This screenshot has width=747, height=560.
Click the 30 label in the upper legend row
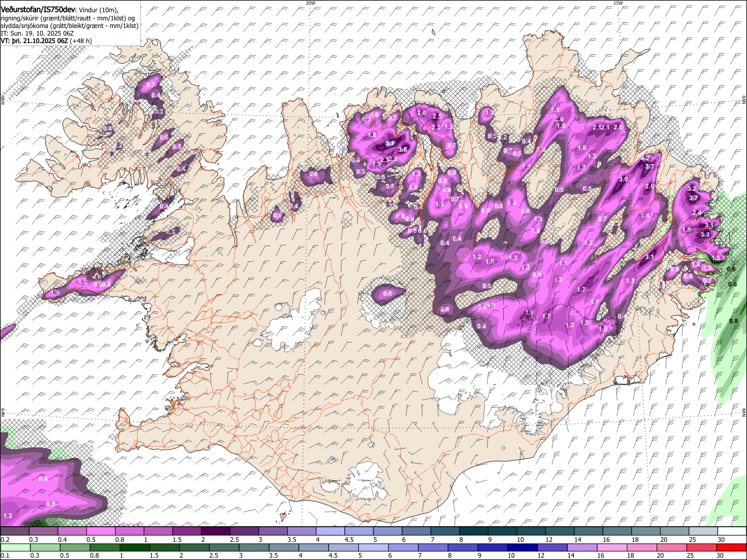tap(721, 540)
